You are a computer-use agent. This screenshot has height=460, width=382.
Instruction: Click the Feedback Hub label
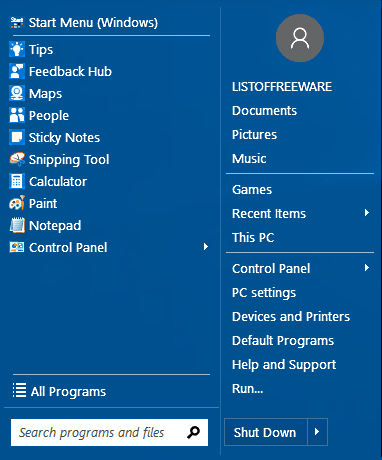click(x=70, y=71)
